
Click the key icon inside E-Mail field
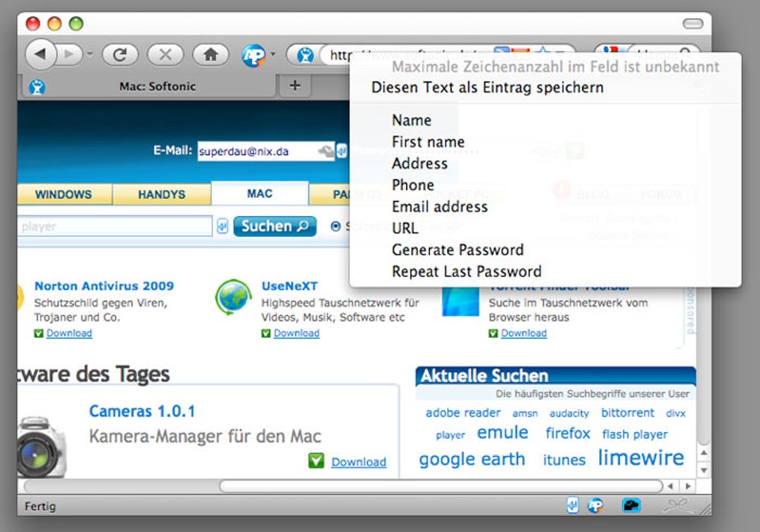click(x=326, y=152)
